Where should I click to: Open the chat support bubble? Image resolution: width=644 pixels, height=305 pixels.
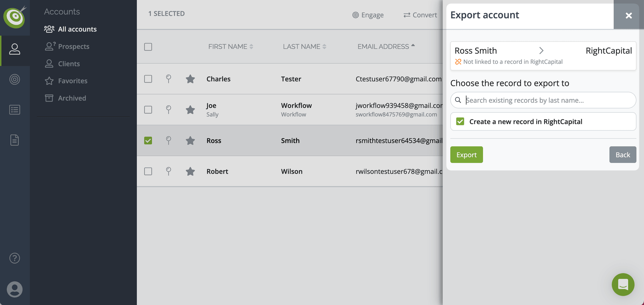[623, 285]
